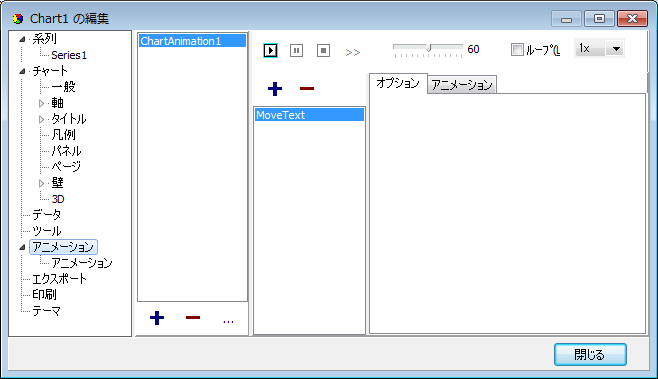Remove item with red minus above MoveText list

[307, 89]
